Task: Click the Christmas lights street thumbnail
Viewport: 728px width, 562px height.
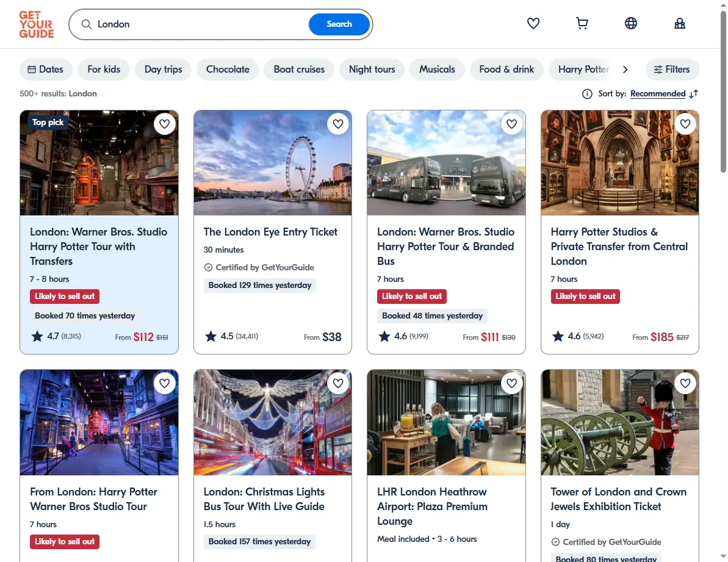Action: pyautogui.click(x=273, y=422)
